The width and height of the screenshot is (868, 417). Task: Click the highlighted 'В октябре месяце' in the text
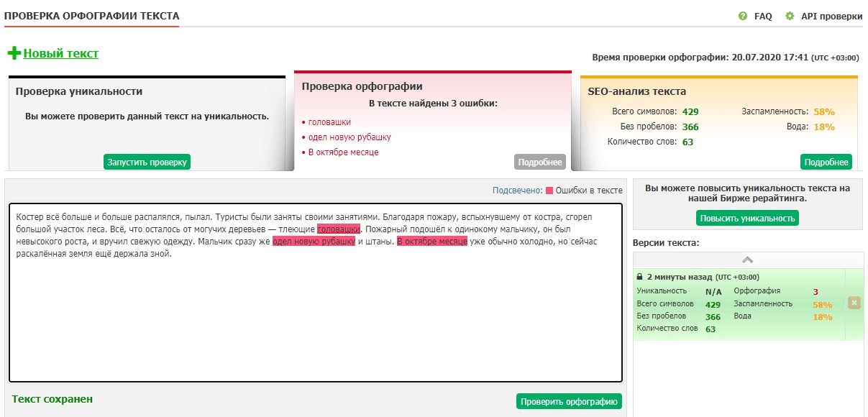(x=432, y=242)
